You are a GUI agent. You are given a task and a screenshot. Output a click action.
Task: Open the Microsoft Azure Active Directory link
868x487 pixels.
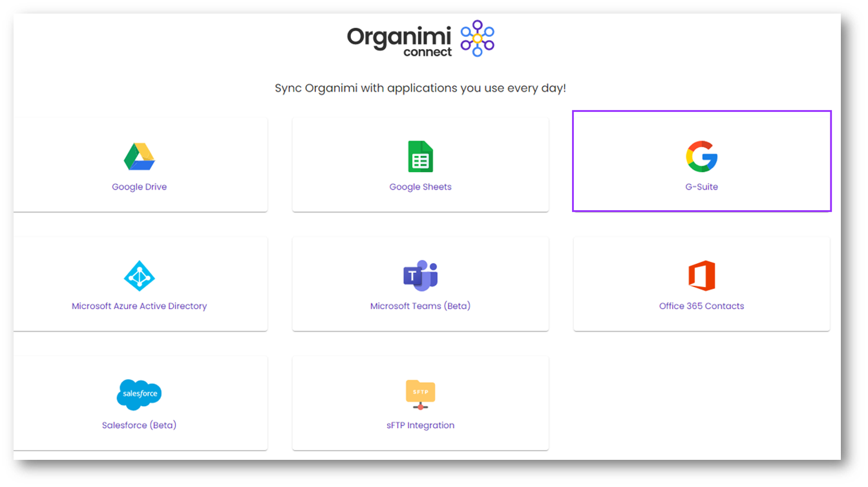tap(139, 306)
